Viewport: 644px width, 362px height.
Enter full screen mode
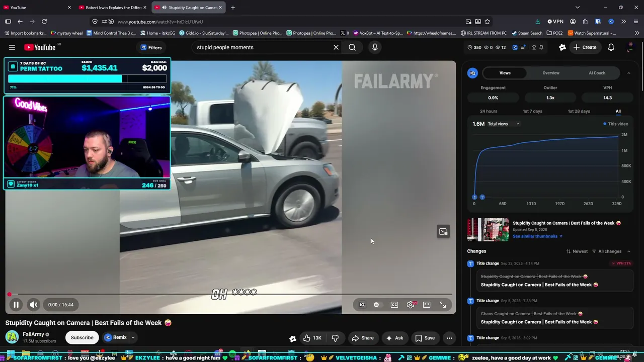pos(443,305)
